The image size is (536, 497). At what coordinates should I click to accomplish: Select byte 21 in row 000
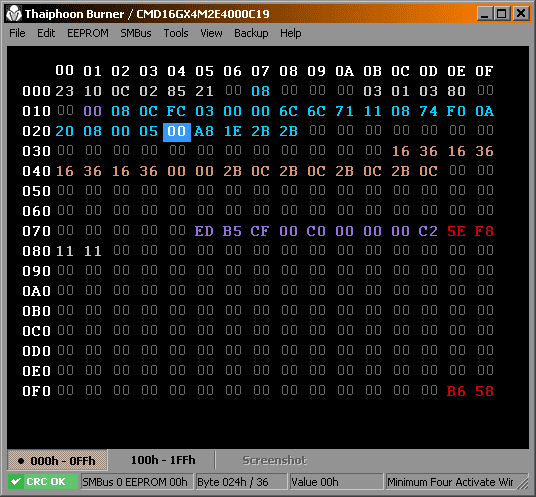(x=204, y=91)
